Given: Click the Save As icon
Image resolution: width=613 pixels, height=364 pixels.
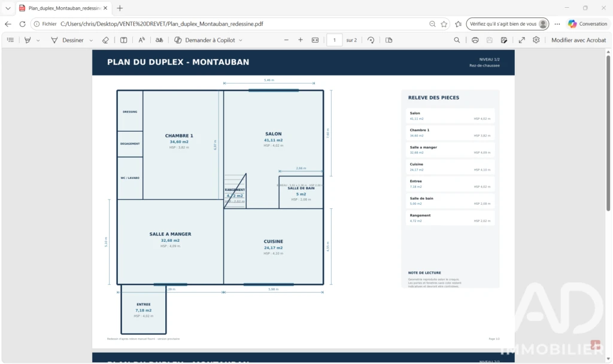Looking at the screenshot, I should (x=504, y=40).
